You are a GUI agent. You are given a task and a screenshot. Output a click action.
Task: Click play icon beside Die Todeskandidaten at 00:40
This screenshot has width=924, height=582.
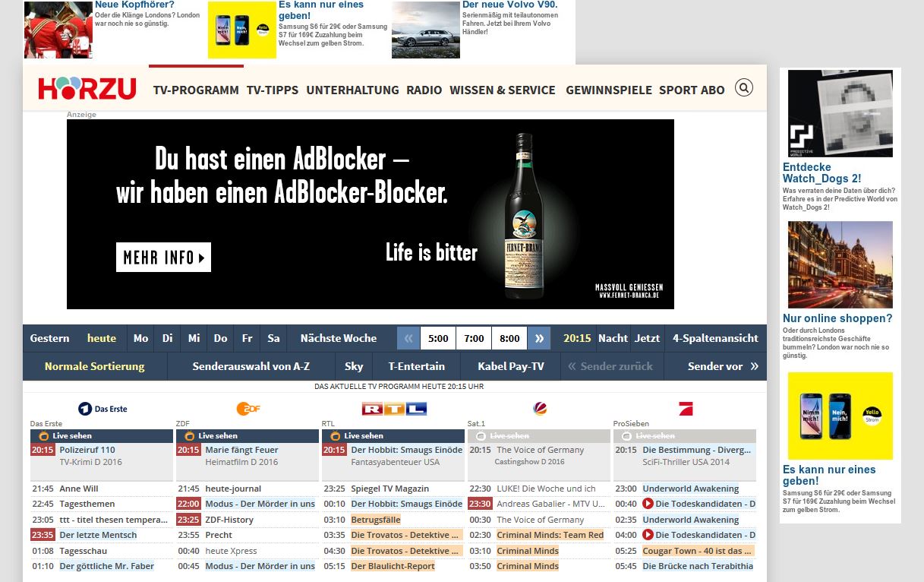[x=648, y=504]
